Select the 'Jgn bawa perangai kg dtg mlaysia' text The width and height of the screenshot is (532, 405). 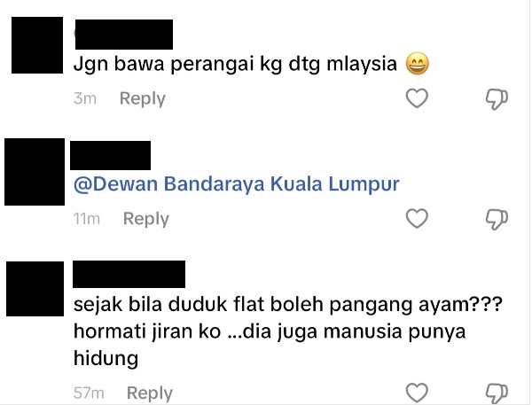[235, 64]
